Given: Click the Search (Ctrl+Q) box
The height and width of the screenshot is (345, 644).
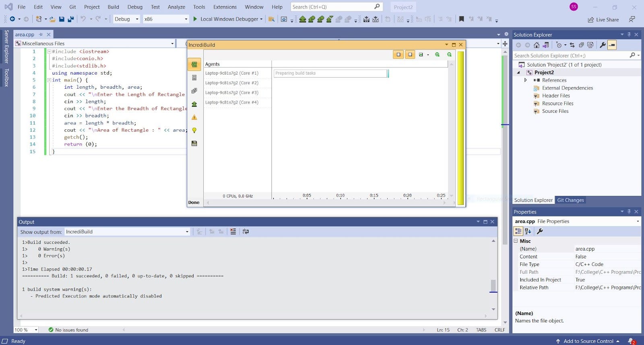Looking at the screenshot, I should [336, 7].
